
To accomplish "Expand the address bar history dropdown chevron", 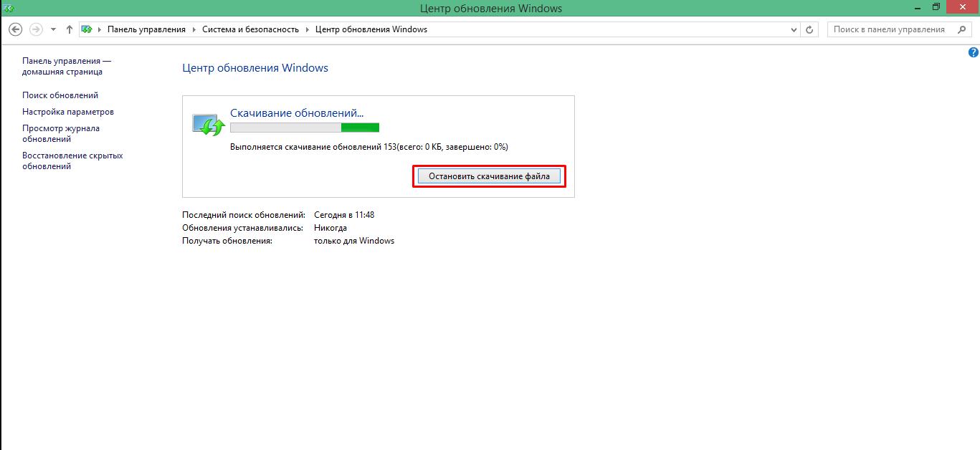I will (794, 29).
